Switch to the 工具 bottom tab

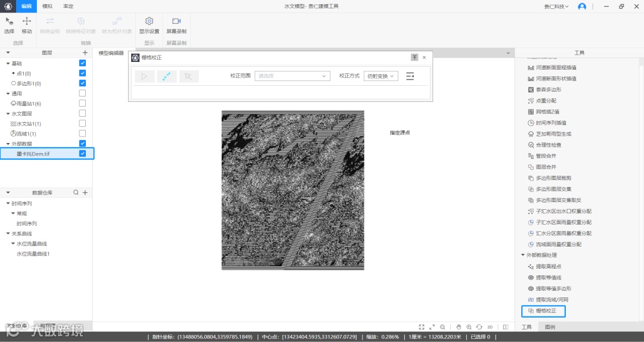tap(527, 327)
